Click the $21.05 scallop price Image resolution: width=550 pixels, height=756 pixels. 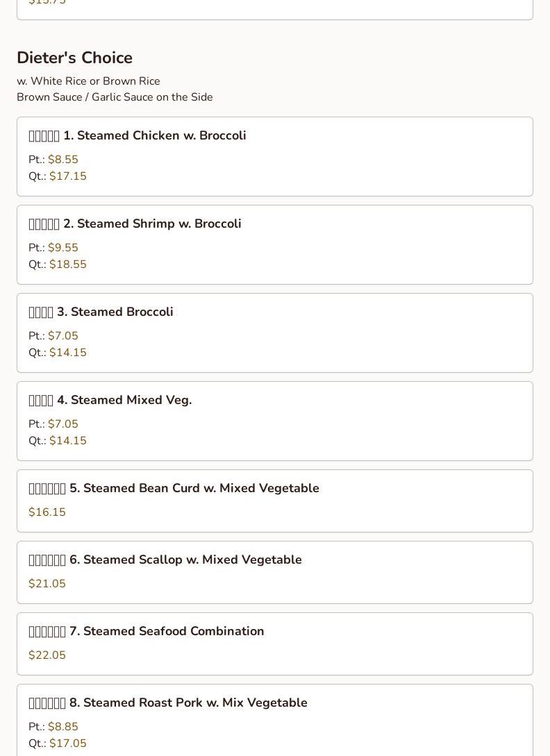tap(47, 583)
